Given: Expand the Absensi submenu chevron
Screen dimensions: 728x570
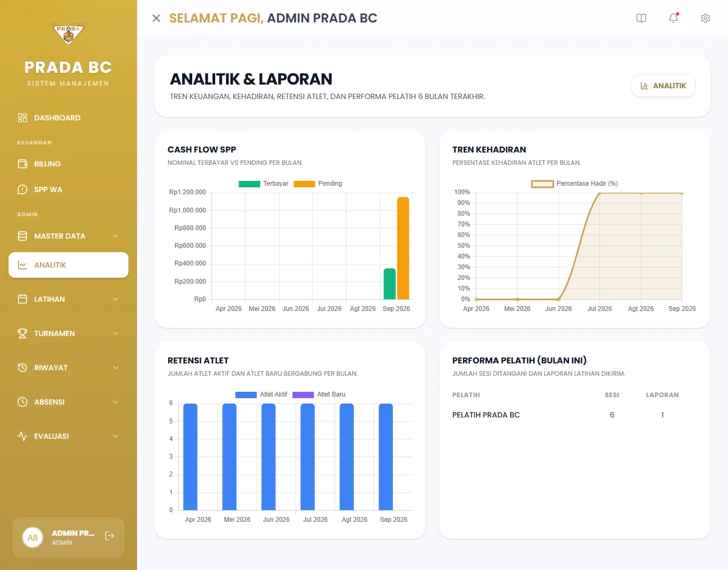Looking at the screenshot, I should 116,402.
